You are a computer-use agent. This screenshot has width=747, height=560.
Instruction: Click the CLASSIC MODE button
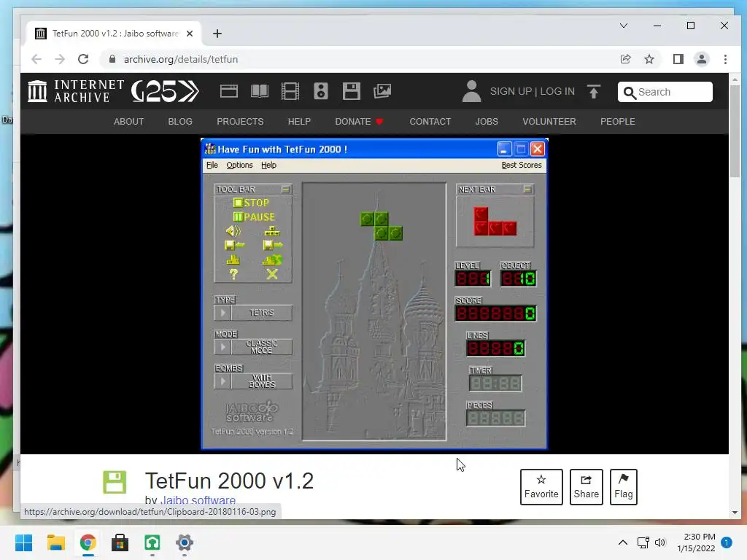[x=262, y=347]
